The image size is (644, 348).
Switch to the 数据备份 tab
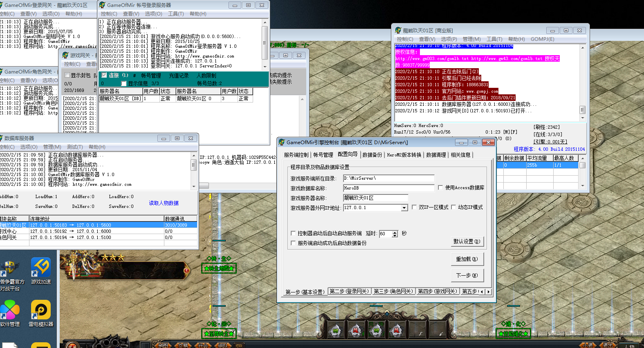(x=372, y=155)
